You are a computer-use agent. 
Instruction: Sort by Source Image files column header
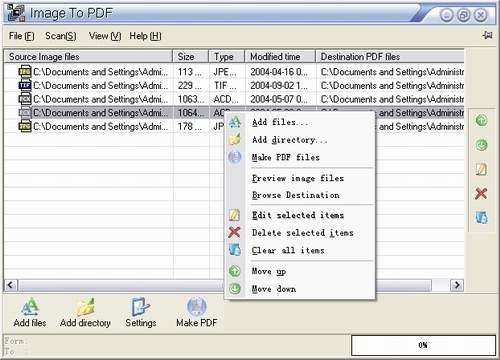[x=88, y=57]
